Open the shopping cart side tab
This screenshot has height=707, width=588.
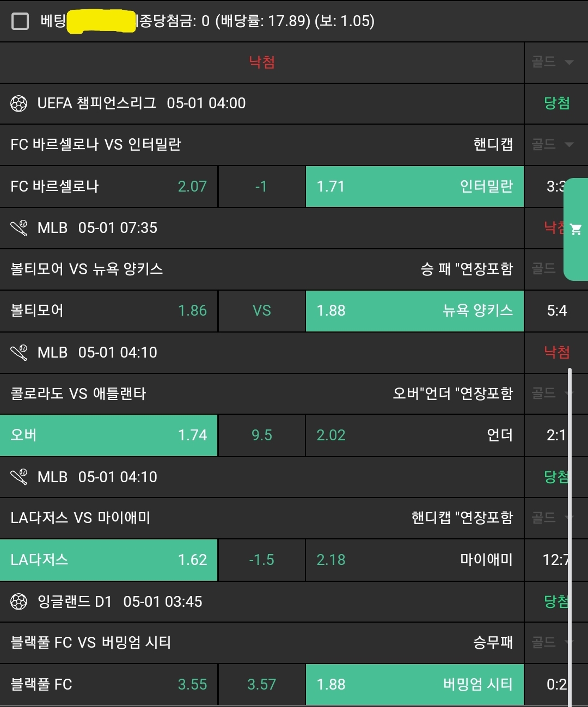[x=575, y=229]
